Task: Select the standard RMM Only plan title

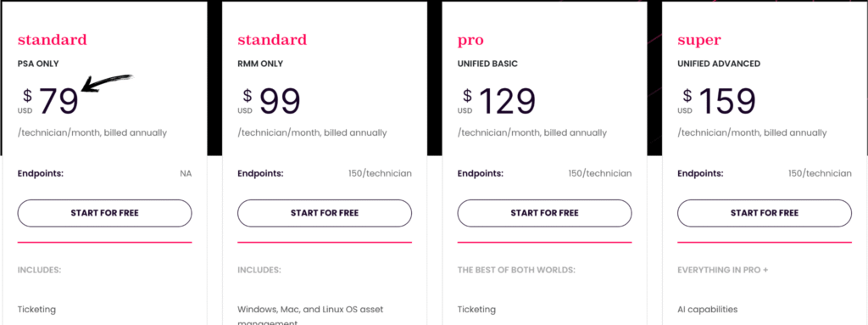Action: pos(272,40)
